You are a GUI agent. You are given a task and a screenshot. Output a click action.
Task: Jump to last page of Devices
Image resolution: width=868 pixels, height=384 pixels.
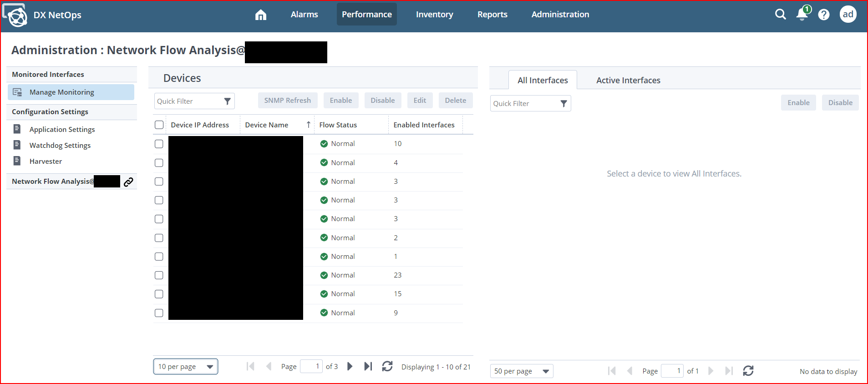coord(368,366)
